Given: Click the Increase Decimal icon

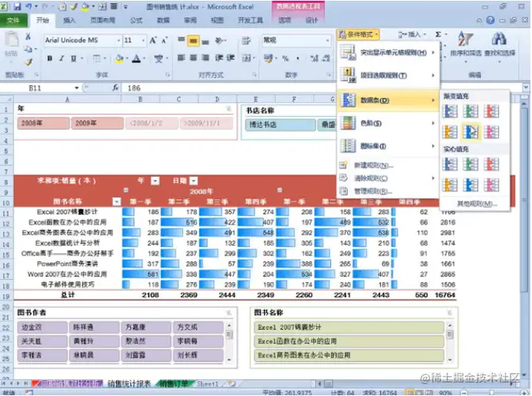Looking at the screenshot, I should [x=314, y=58].
